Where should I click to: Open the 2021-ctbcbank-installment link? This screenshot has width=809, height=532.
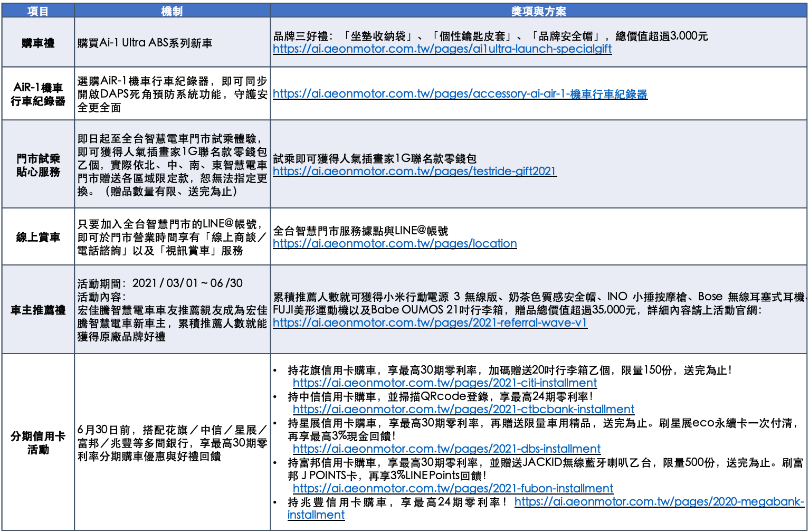pyautogui.click(x=463, y=410)
